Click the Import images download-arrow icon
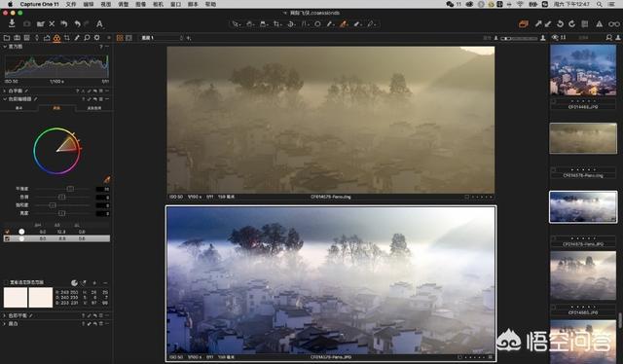 [12, 23]
